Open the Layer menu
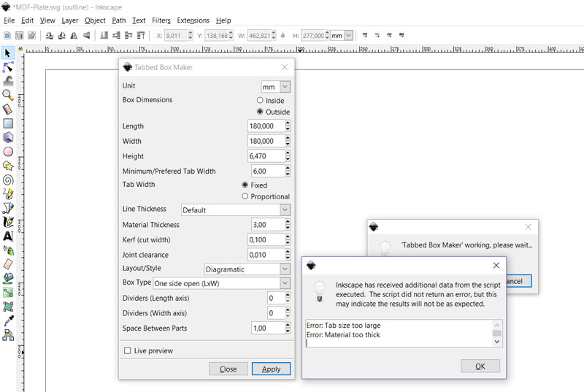Screen dimensions: 584x392 pos(69,20)
